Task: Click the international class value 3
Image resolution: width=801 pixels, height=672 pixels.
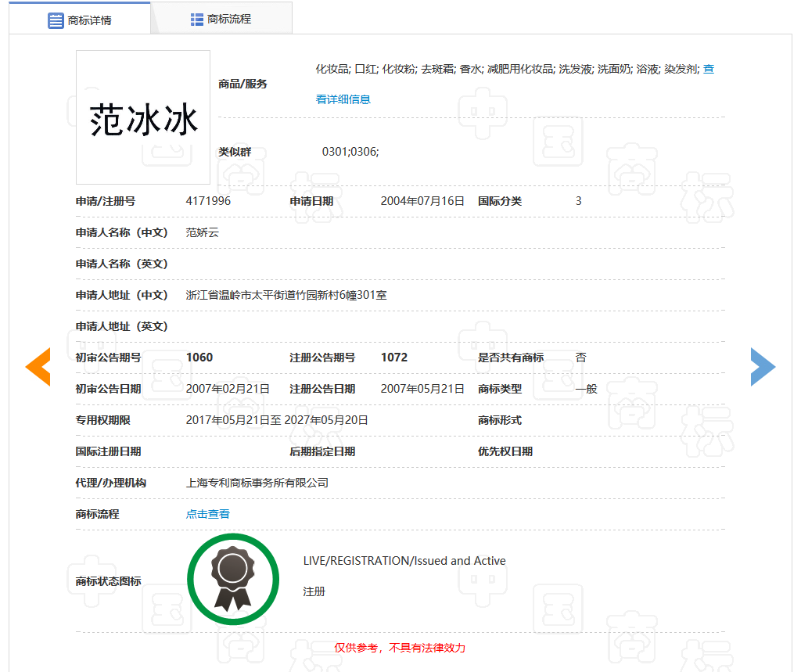Action: tap(578, 201)
